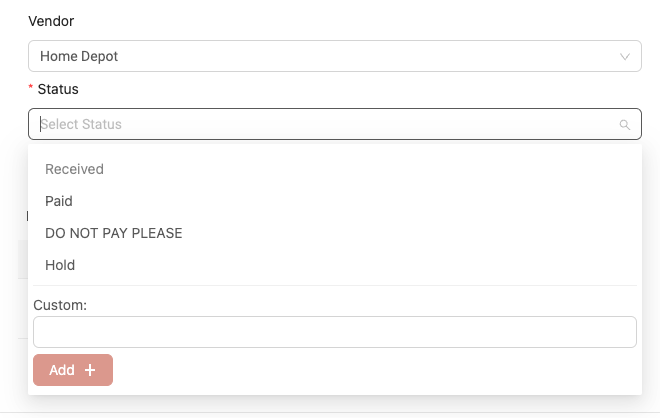Click the divider line above Custom section
The image size is (660, 418).
[x=335, y=285]
